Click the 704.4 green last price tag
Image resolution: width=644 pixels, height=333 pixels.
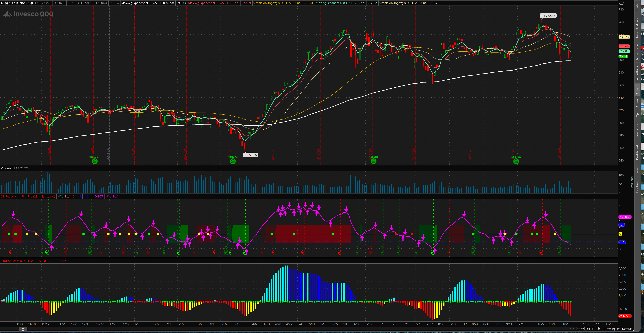[623, 56]
